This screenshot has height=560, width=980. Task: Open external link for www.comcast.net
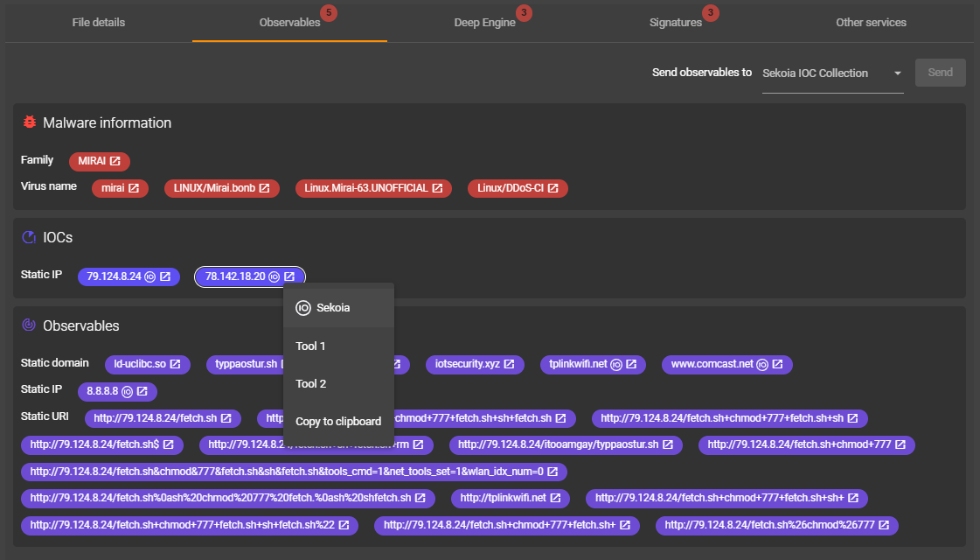point(777,364)
